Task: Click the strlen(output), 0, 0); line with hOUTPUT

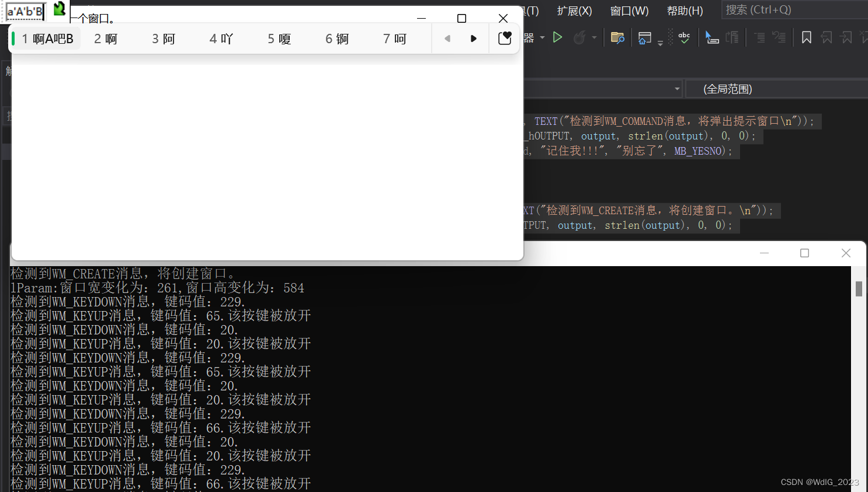Action: point(640,136)
